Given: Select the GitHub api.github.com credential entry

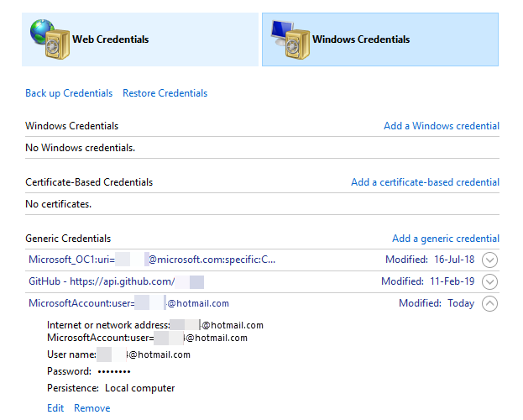Looking at the screenshot, I should [x=116, y=281].
